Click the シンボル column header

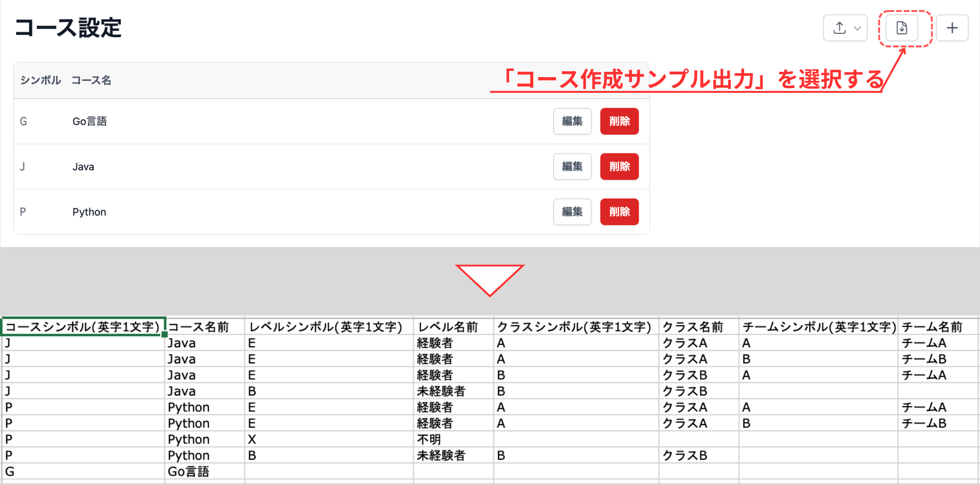[40, 80]
